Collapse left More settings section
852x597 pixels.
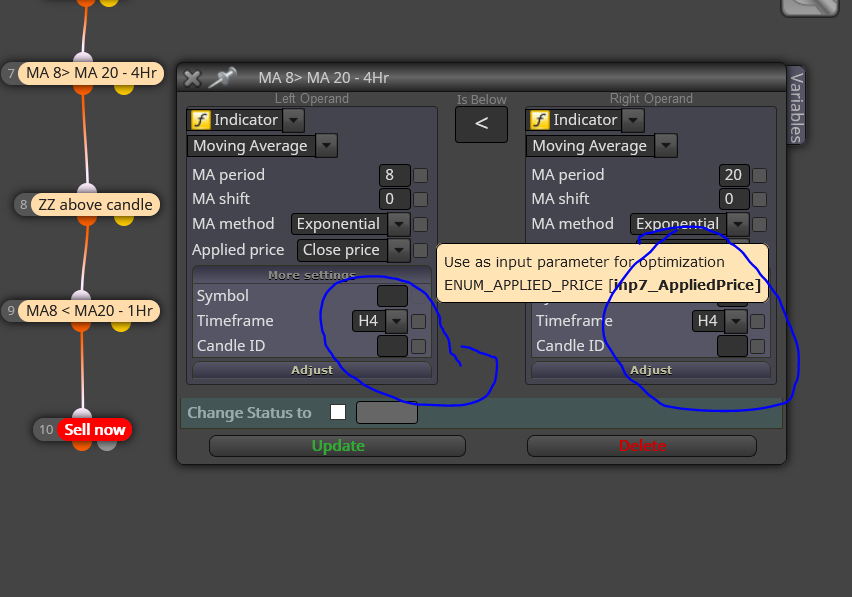[x=312, y=275]
